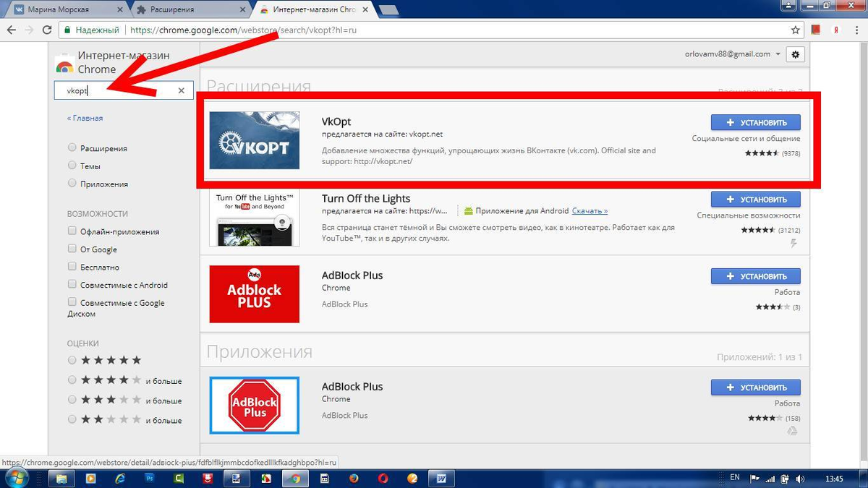The image size is (868, 488).
Task: Click the Надежный secure site indicator
Action: (91, 30)
